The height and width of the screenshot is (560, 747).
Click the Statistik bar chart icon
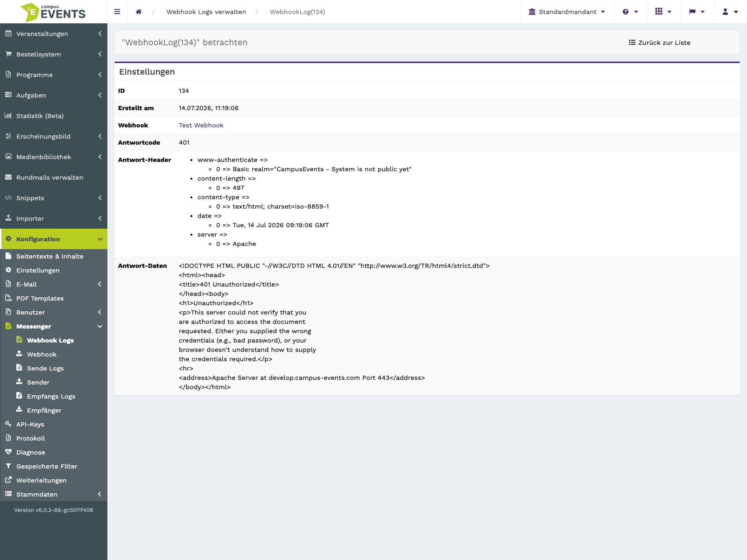(8, 115)
